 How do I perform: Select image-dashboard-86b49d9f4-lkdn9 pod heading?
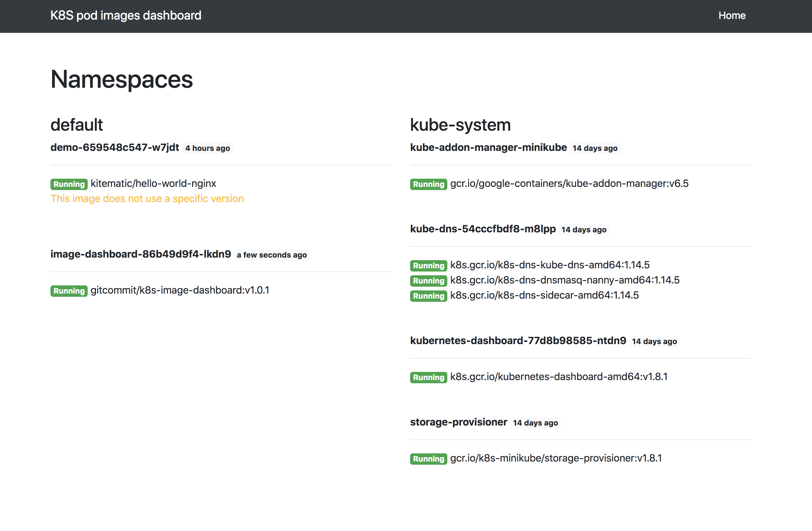[141, 254]
